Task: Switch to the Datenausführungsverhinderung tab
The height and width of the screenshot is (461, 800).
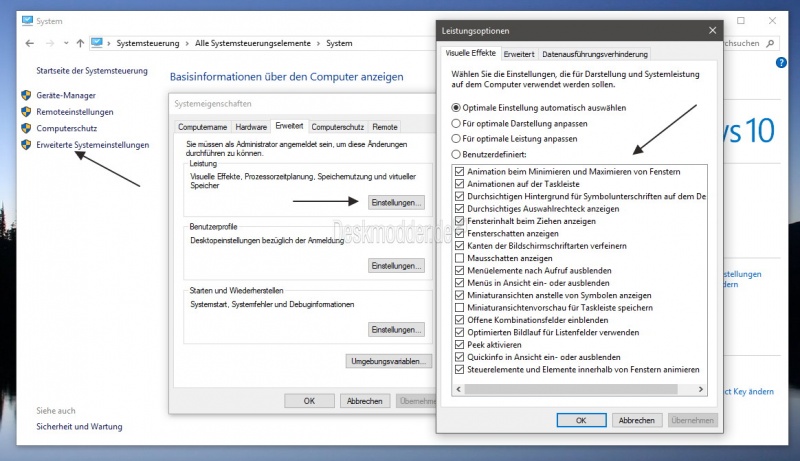Action: (x=596, y=54)
